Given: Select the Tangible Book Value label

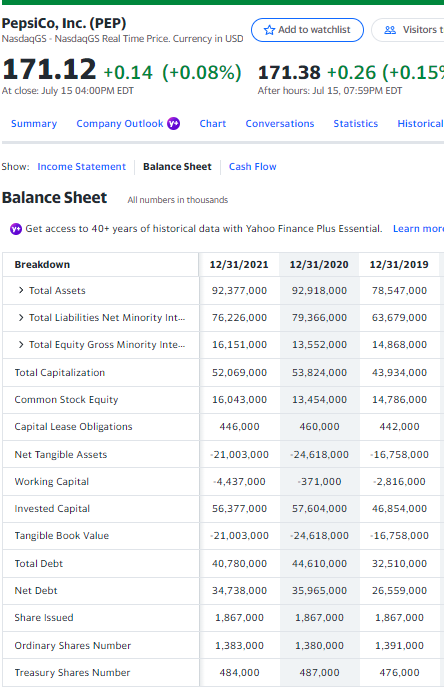Looking at the screenshot, I should tap(62, 536).
